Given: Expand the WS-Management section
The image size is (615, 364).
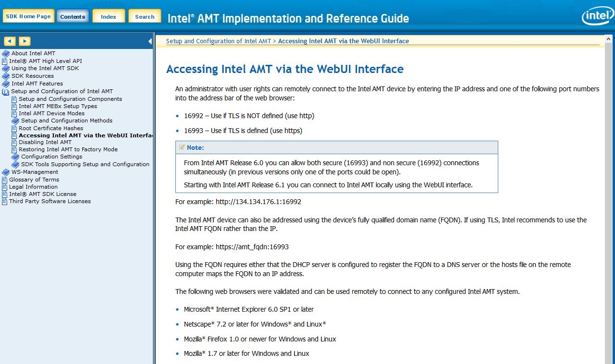Looking at the screenshot, I should point(35,172).
